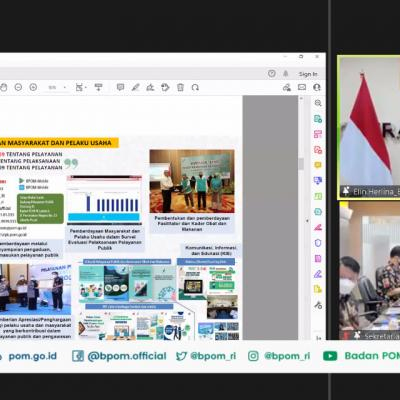The width and height of the screenshot is (400, 400).
Task: Open the pink Edit PDF tool
Action: [x=318, y=134]
